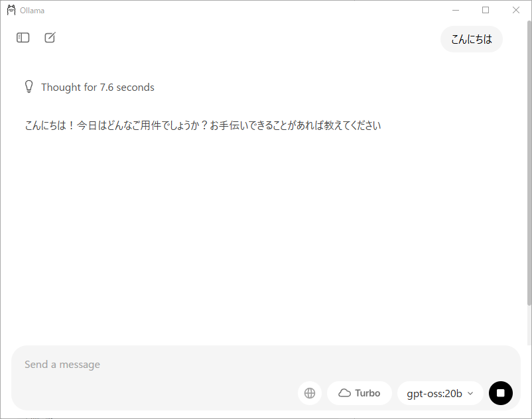Click the cloud icon on the Turbo button
The width and height of the screenshot is (532, 419).
coord(344,393)
